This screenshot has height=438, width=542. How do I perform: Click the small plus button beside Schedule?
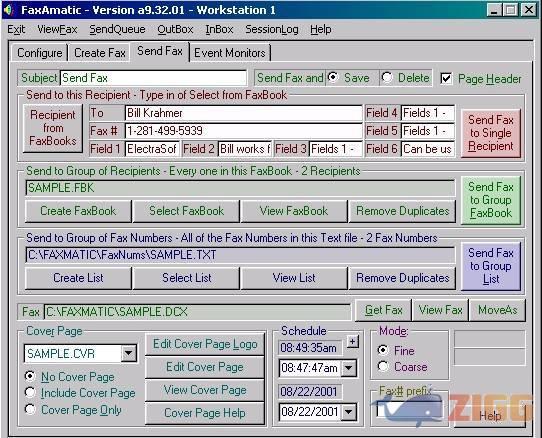353,342
